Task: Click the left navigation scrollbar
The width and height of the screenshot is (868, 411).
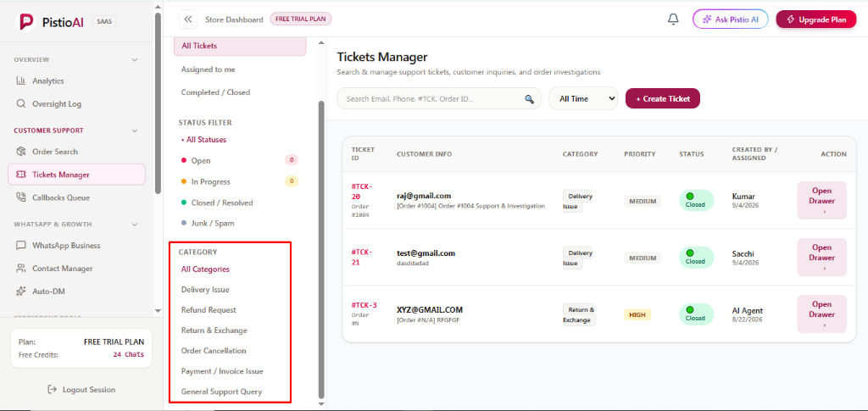Action: [159, 103]
